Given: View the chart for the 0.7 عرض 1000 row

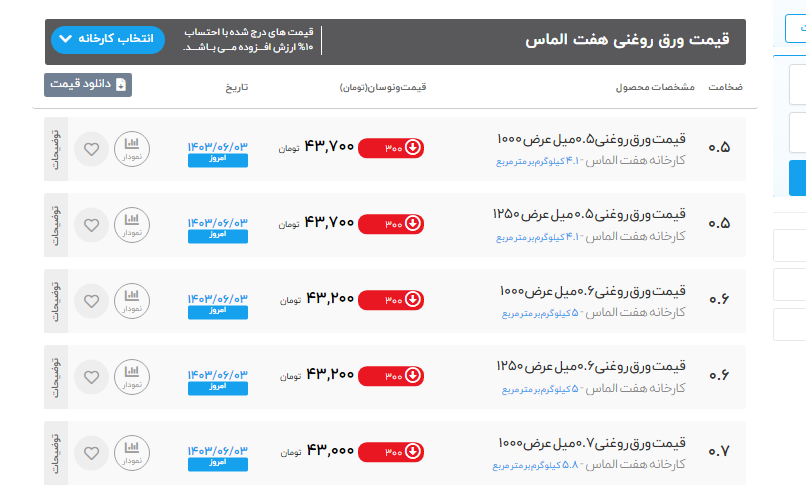Looking at the screenshot, I should point(131,453).
